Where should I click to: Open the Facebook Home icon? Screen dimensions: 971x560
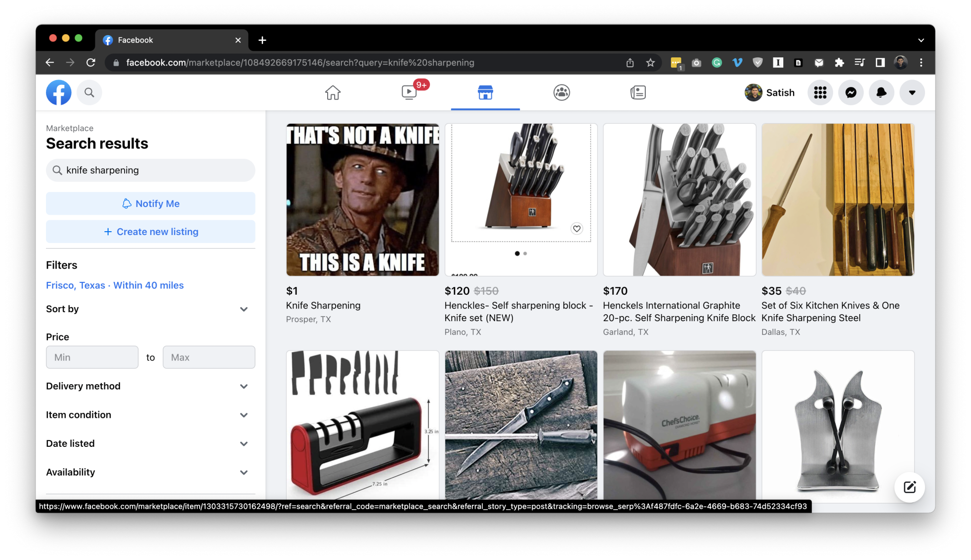click(x=332, y=92)
